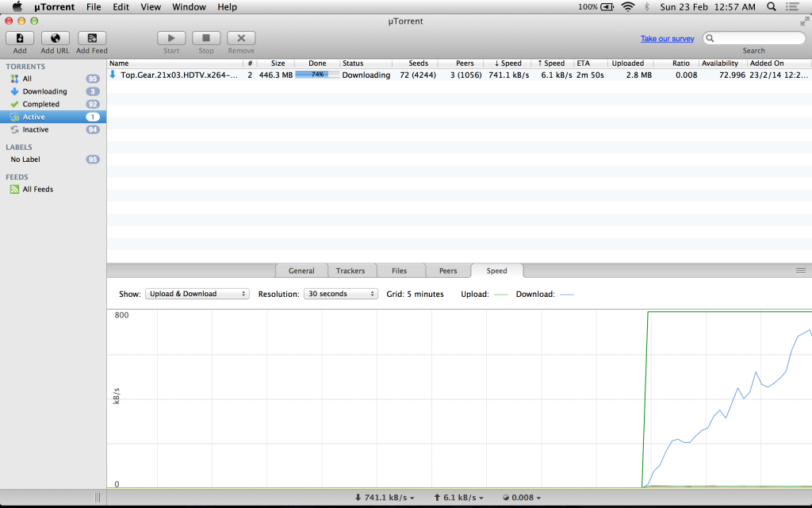Click the Add Feed RSS icon
812x508 pixels.
(92, 38)
